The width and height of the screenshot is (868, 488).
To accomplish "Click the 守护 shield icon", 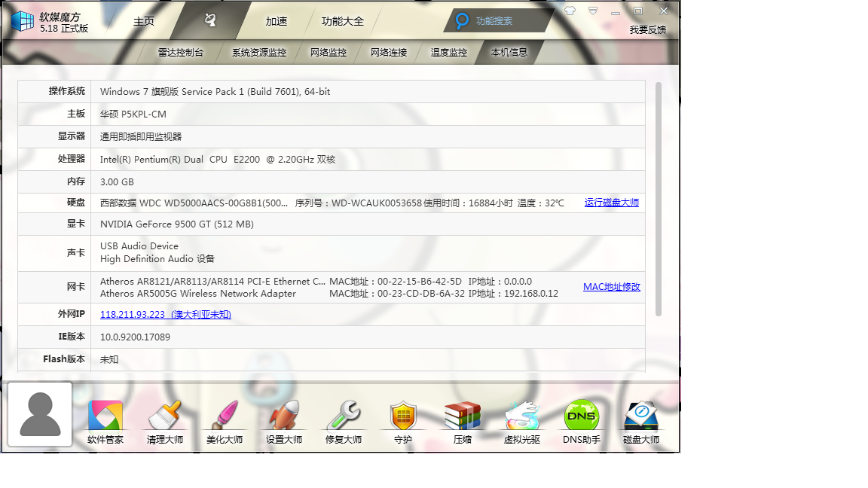I will tap(403, 422).
